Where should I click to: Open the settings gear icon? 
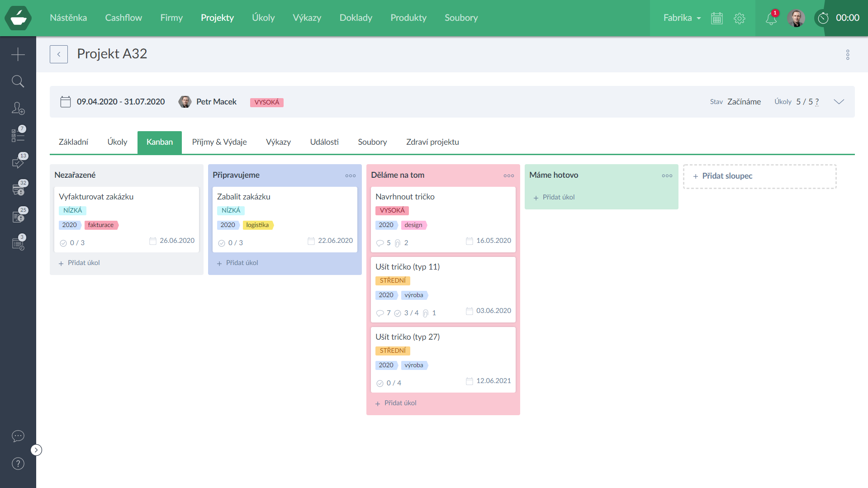tap(740, 19)
